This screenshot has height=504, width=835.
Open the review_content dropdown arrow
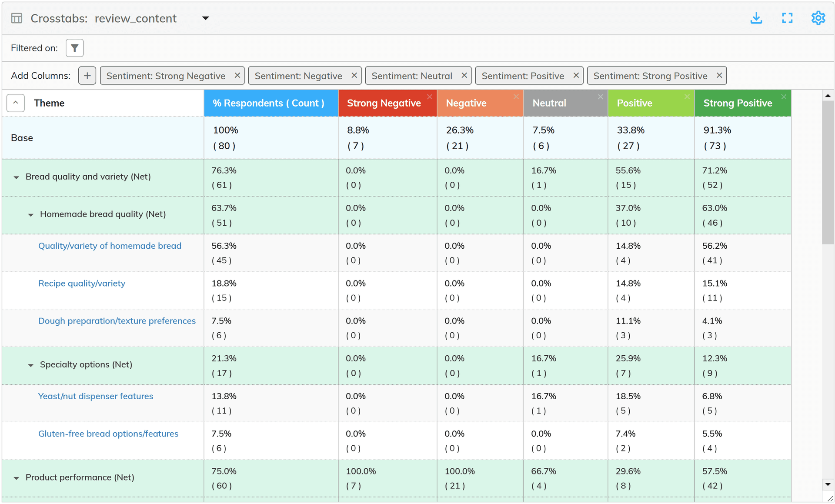click(x=206, y=18)
